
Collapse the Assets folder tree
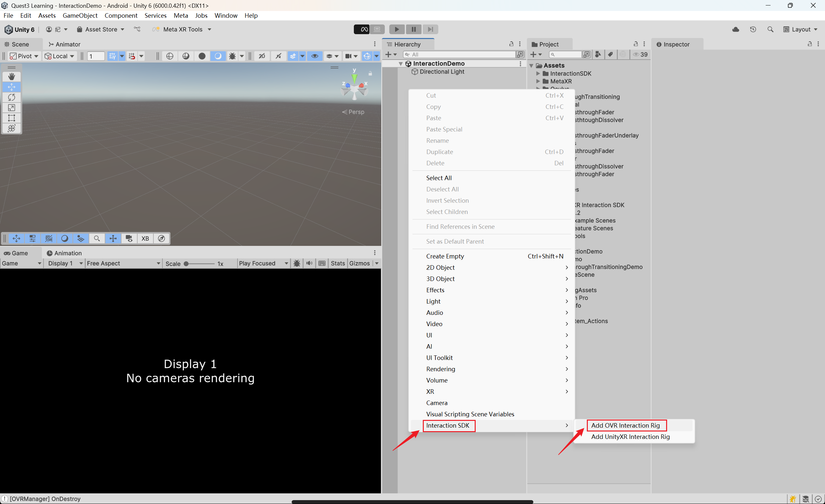tap(531, 66)
